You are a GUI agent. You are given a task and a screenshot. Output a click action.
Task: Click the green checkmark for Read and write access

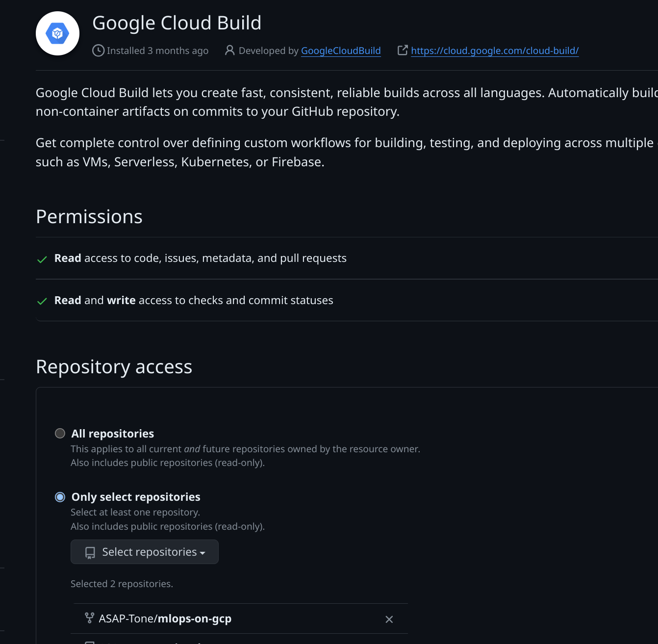coord(42,301)
